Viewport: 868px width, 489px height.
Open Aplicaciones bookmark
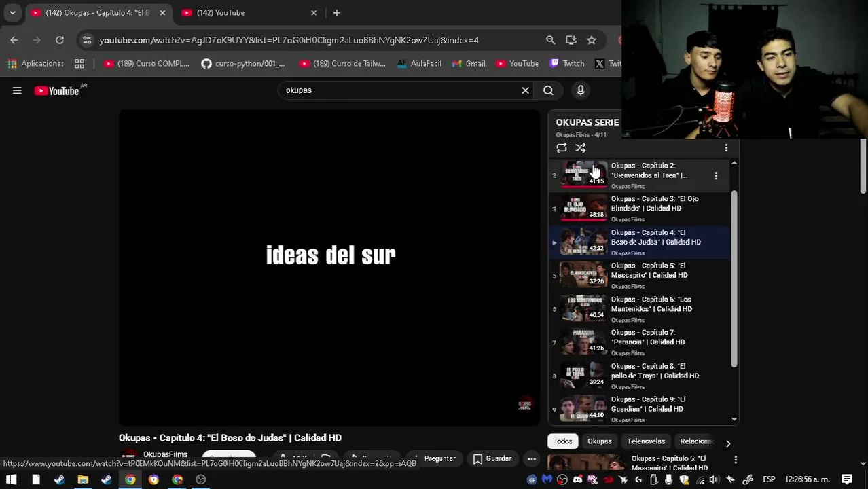tap(35, 63)
